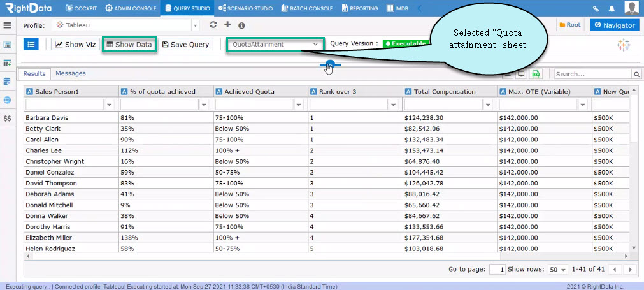Screen dimensions: 644x290
Task: Open Show rows count dropdown
Action: [558, 270]
